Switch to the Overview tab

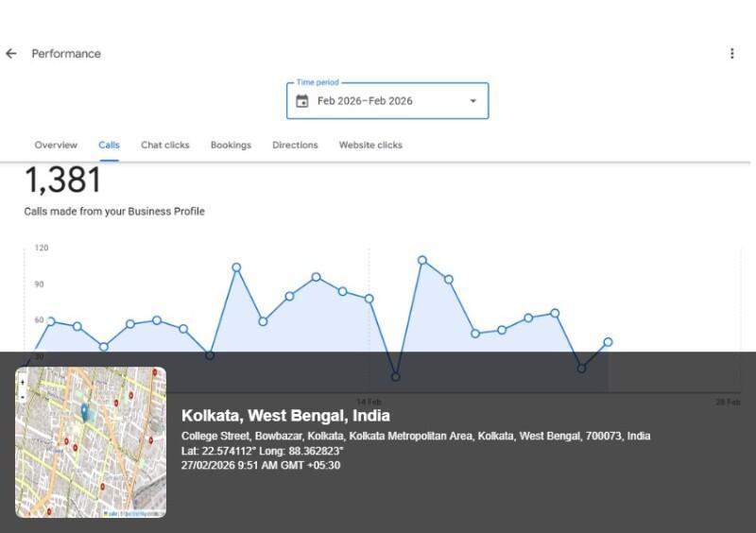(x=56, y=146)
